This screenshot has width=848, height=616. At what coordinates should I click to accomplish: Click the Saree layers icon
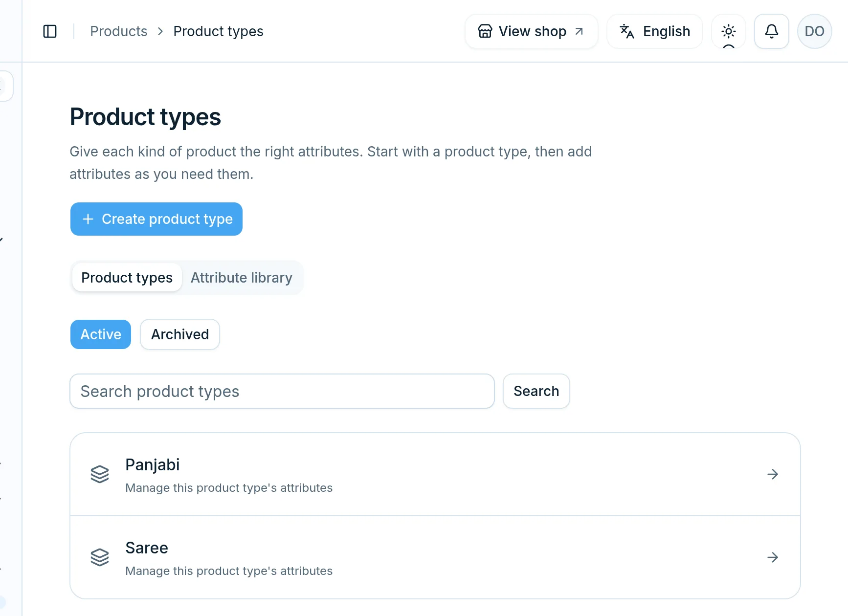(100, 557)
